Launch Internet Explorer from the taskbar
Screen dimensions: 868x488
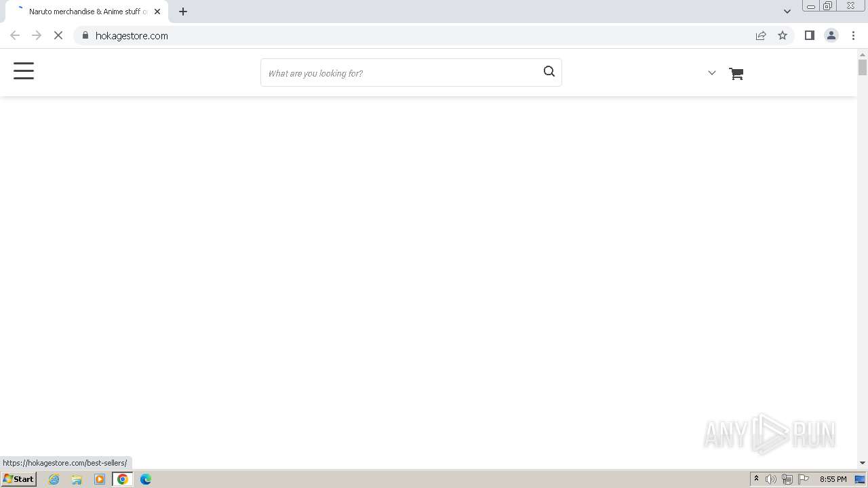[x=54, y=479]
